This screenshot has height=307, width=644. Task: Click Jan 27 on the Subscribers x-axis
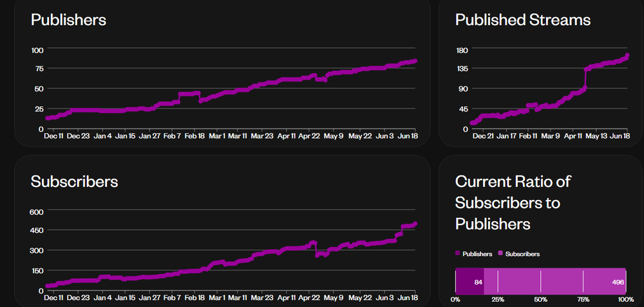point(149,298)
